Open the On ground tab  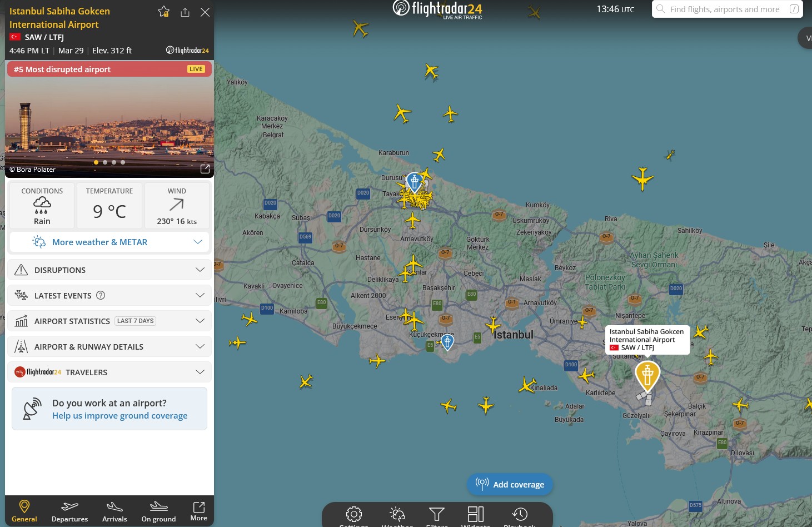coord(158,511)
